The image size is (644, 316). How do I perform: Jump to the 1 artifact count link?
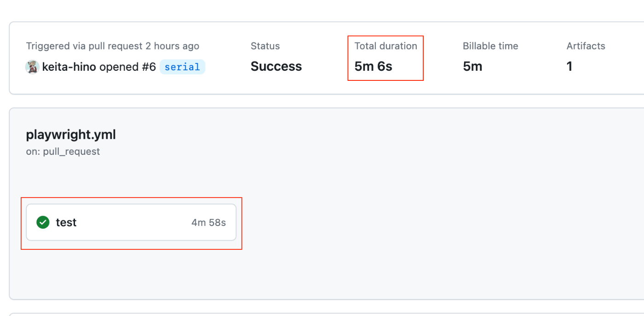coord(569,67)
